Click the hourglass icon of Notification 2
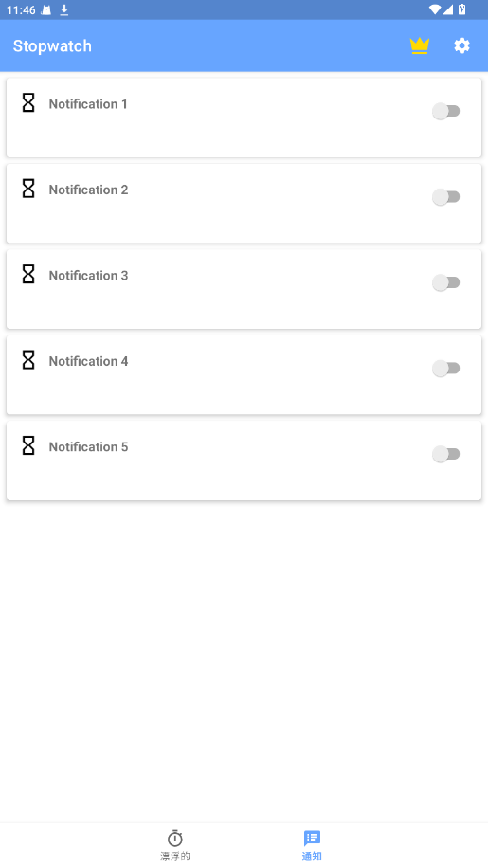 (28, 189)
